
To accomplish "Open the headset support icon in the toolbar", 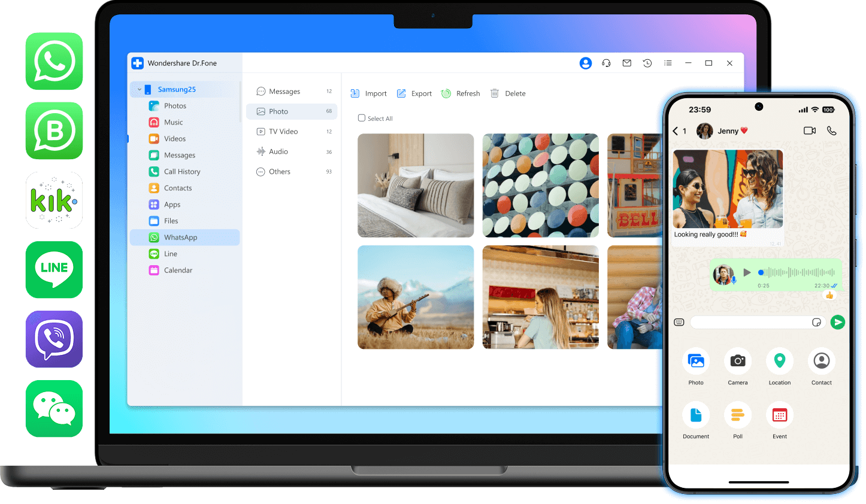I will (x=606, y=63).
